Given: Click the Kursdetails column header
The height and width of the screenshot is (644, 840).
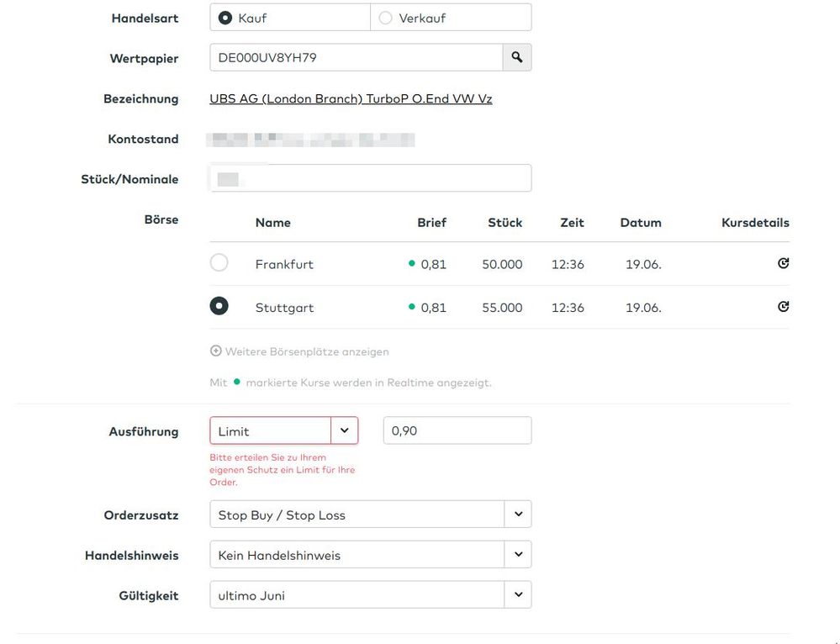Looking at the screenshot, I should tap(754, 223).
